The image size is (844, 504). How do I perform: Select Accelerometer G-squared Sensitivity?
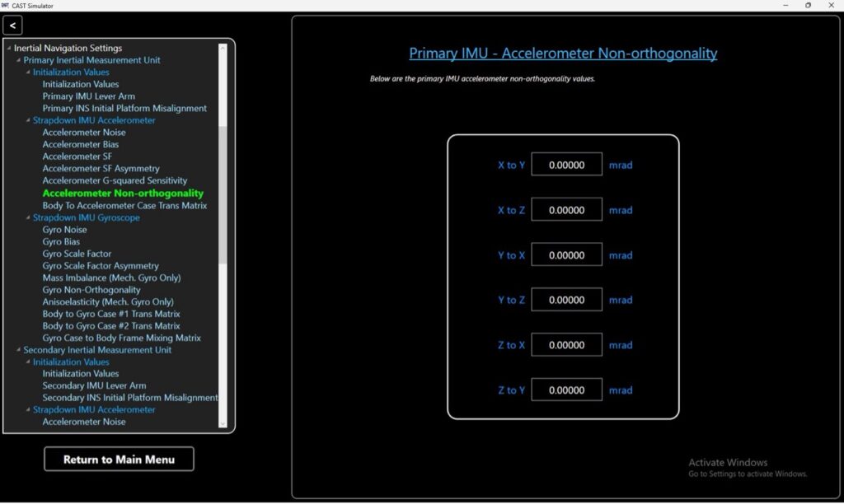pyautogui.click(x=115, y=180)
